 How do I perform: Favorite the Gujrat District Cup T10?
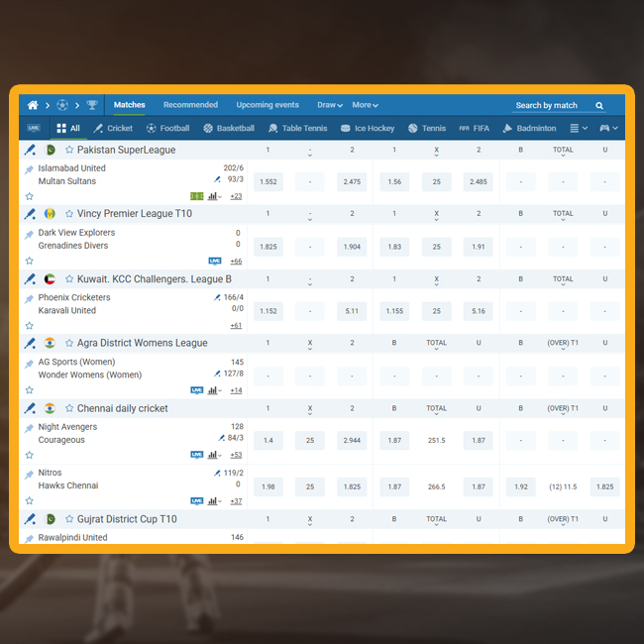pyautogui.click(x=69, y=519)
